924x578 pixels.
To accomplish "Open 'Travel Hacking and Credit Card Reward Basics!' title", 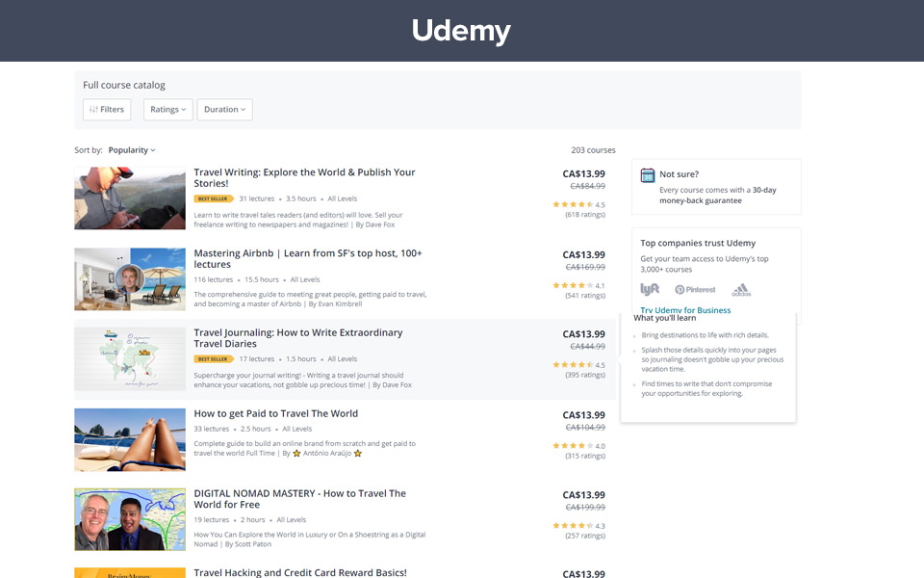I will pyautogui.click(x=300, y=572).
